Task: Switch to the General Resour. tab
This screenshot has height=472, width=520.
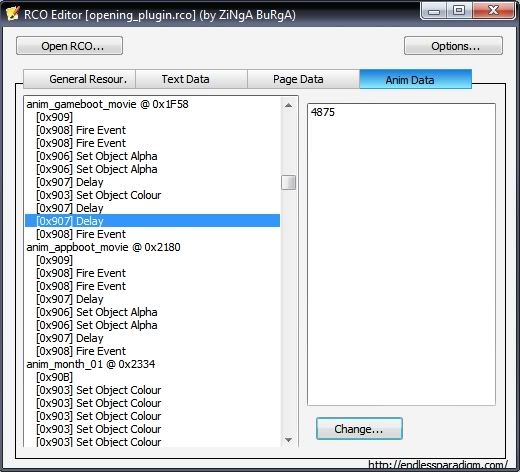Action: click(79, 79)
